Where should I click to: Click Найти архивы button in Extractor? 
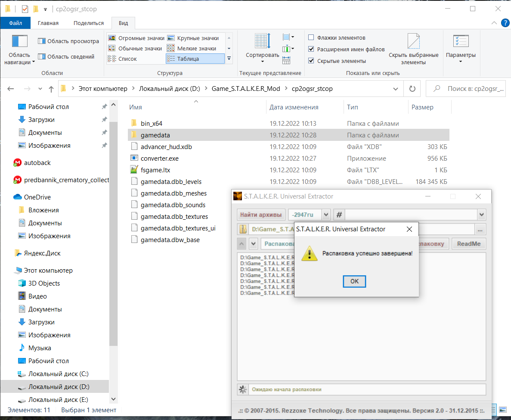[261, 215]
